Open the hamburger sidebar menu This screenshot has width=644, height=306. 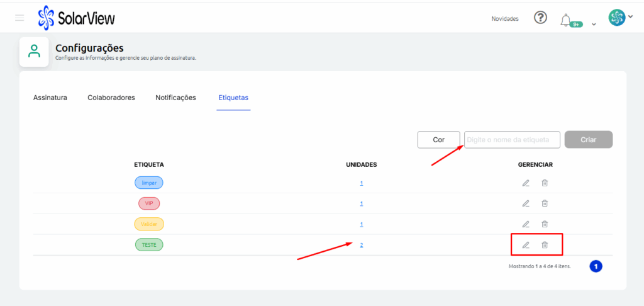click(19, 18)
